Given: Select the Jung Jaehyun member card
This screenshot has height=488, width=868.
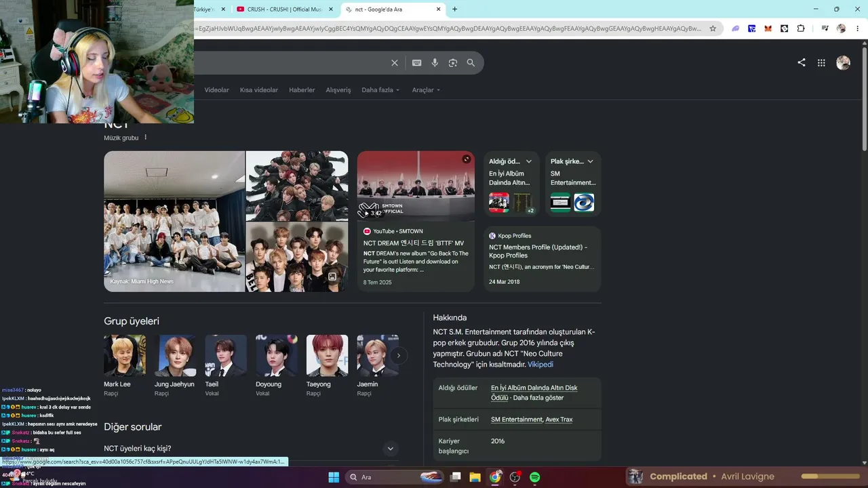Looking at the screenshot, I should coord(175,365).
